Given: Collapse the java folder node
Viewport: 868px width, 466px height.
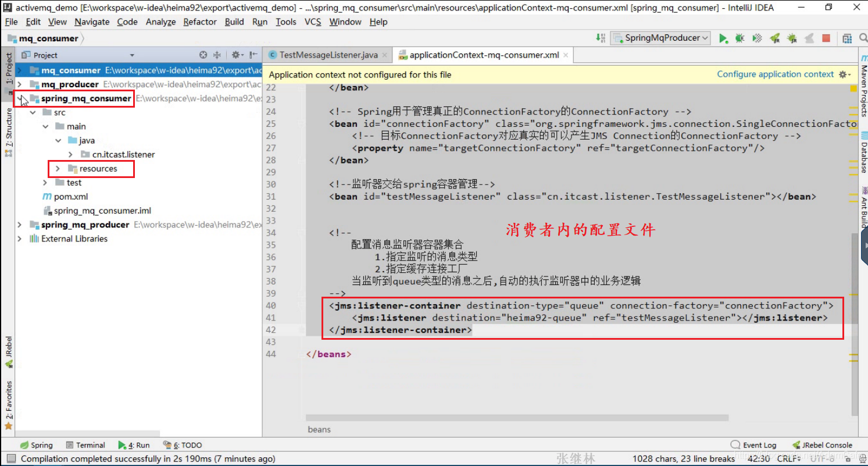Looking at the screenshot, I should 58,140.
